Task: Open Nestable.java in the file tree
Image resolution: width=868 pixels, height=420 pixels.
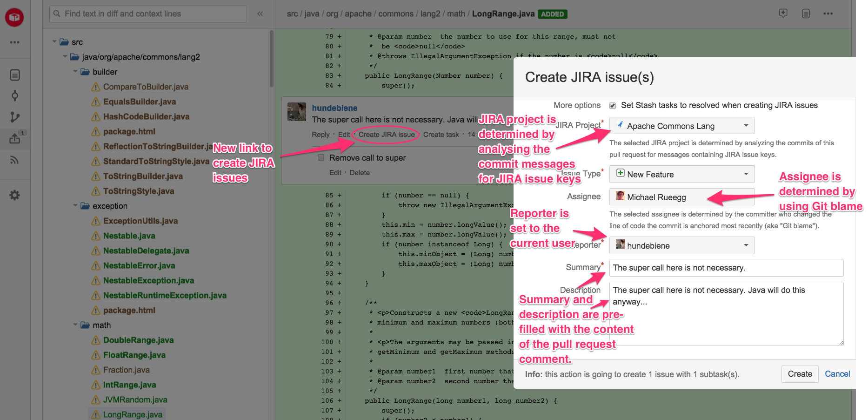Action: click(129, 236)
